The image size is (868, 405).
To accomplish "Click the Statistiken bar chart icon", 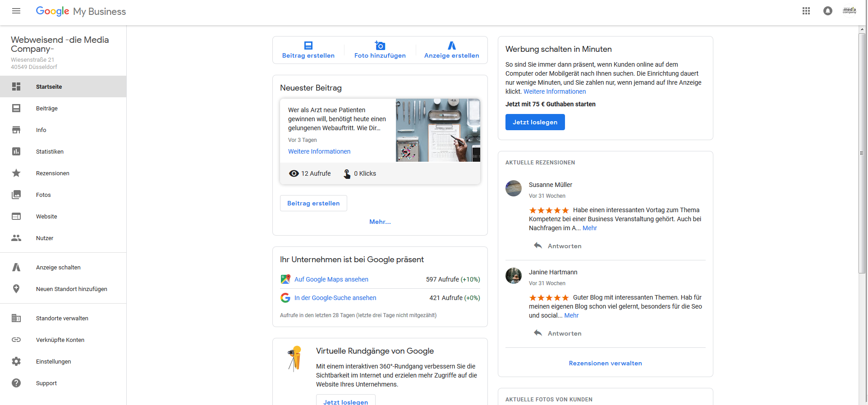I will (16, 151).
